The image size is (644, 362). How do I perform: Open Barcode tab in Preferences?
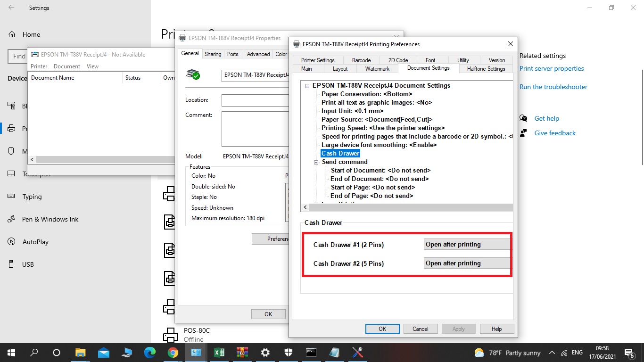361,60
